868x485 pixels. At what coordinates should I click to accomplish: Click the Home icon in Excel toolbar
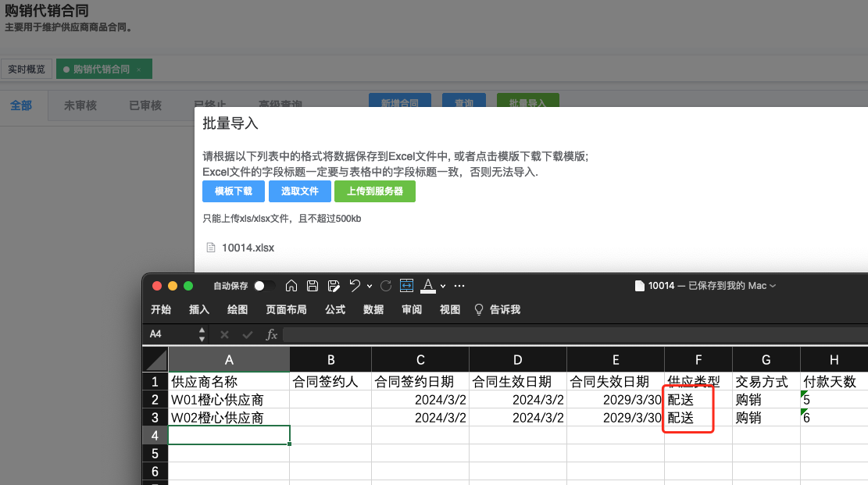click(x=291, y=286)
